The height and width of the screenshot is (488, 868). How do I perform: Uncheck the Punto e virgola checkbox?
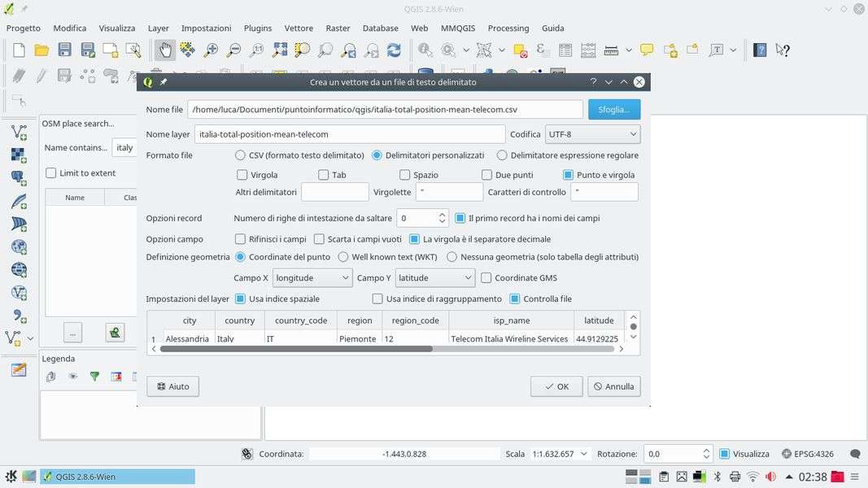[x=568, y=175]
